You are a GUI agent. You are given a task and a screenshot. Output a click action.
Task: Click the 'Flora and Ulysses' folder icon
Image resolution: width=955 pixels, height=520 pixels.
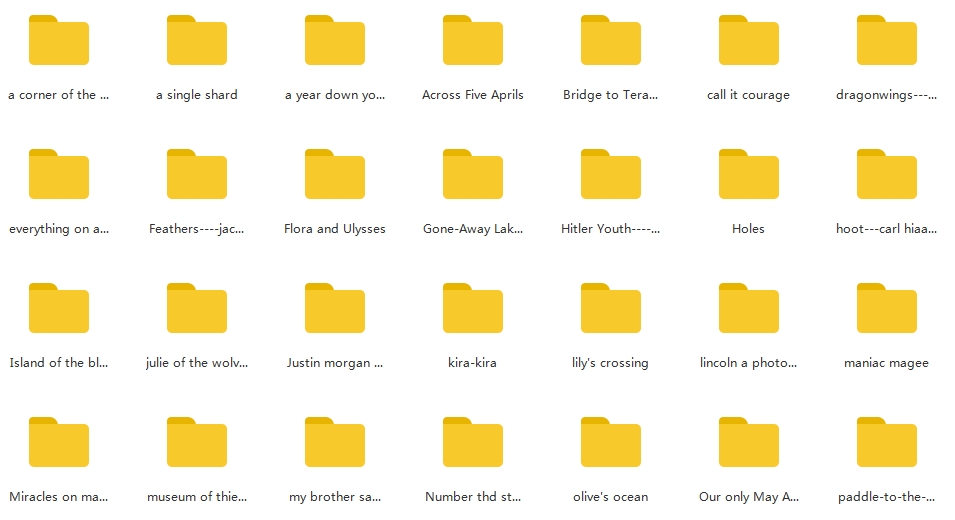(335, 174)
